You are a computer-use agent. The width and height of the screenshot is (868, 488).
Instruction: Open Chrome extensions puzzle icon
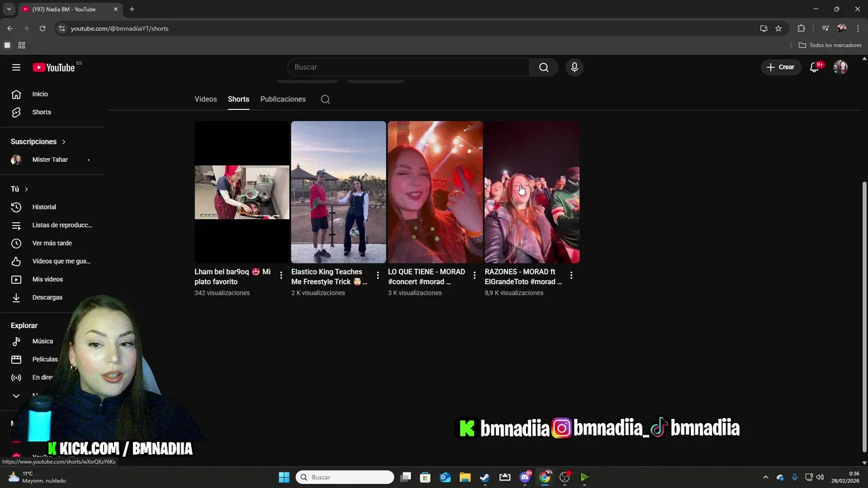pos(802,28)
